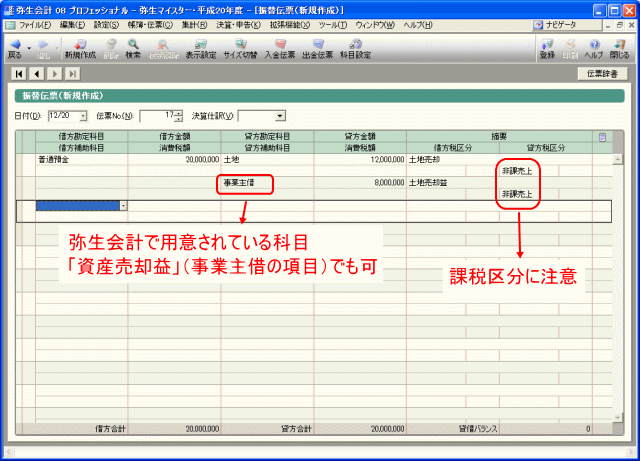Image resolution: width=640 pixels, height=461 pixels.
Task: Open the 集計(R) menu
Action: point(195,25)
